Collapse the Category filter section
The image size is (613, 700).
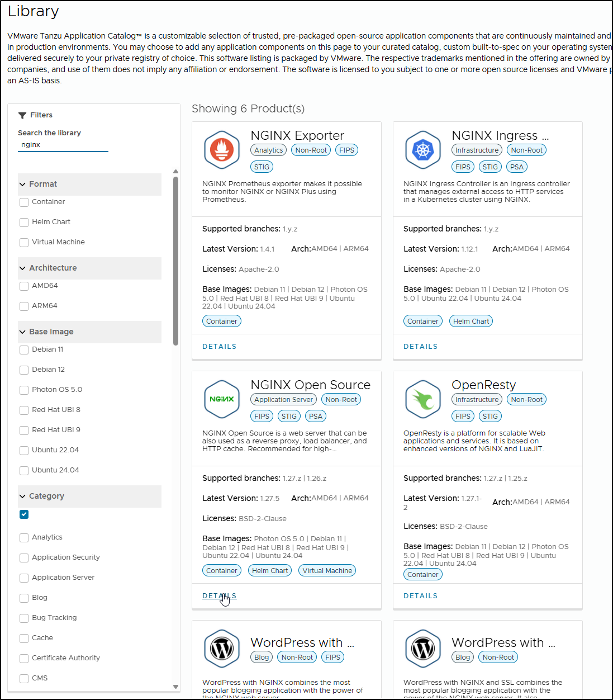[89, 496]
